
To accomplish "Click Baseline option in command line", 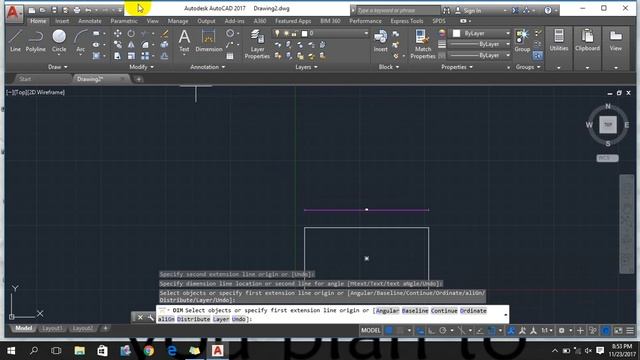I will (x=415, y=311).
